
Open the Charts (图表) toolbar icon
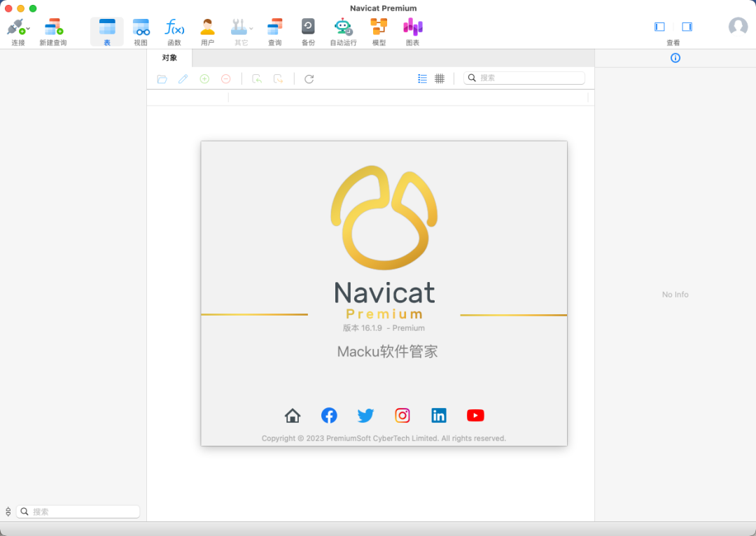click(413, 27)
